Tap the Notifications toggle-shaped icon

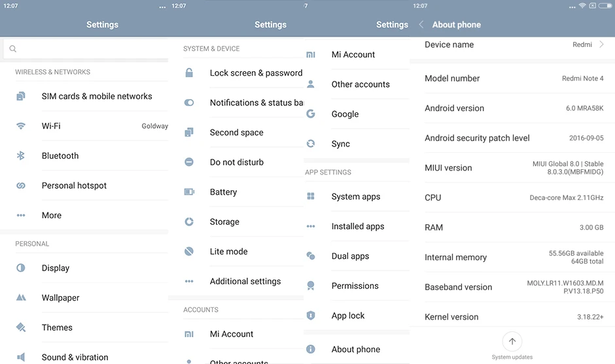click(x=189, y=103)
